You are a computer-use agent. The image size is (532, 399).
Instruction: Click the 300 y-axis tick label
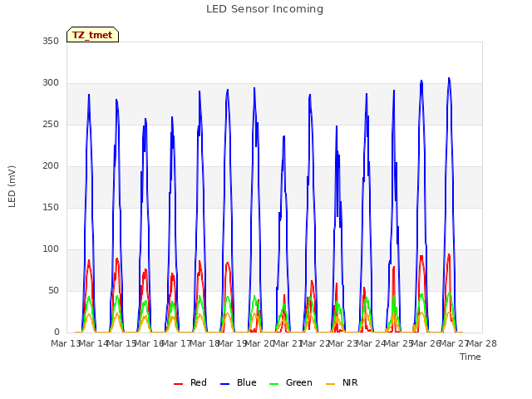pos(51,83)
